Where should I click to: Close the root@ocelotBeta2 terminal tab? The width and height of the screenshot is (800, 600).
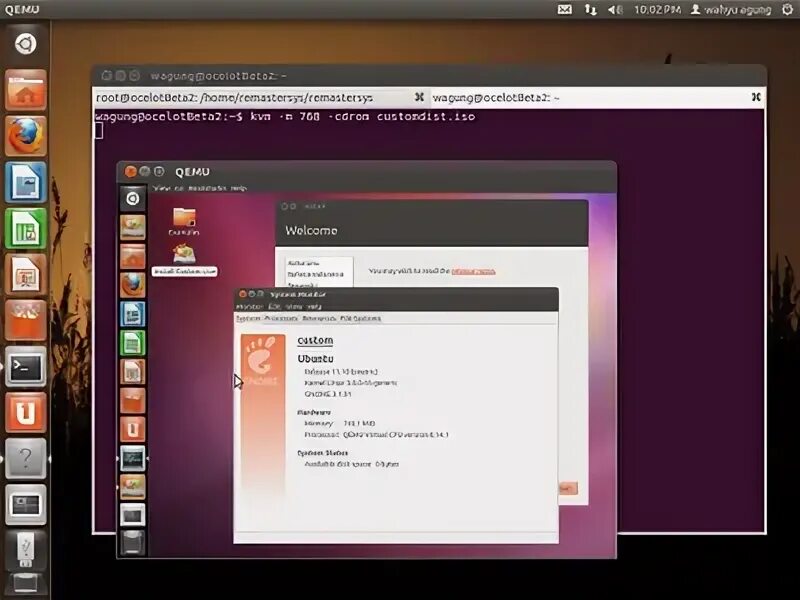pyautogui.click(x=419, y=97)
